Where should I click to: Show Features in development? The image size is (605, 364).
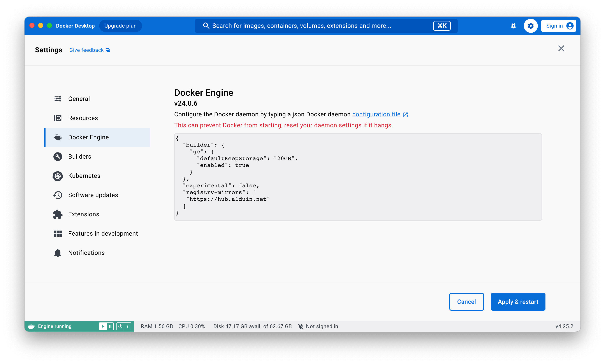[x=97, y=233]
